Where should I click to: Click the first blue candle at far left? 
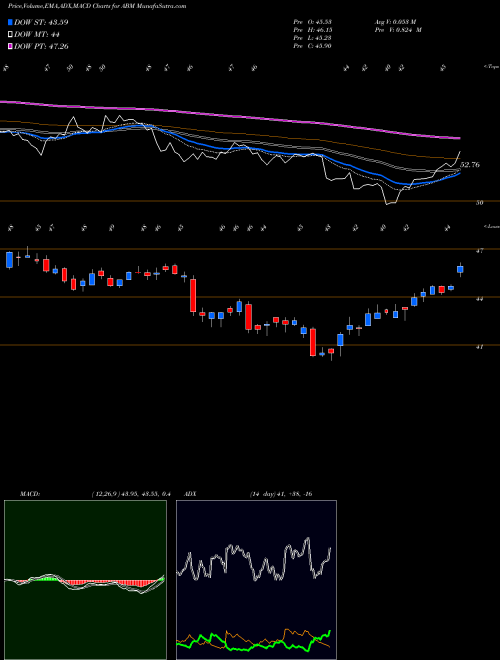click(x=10, y=260)
